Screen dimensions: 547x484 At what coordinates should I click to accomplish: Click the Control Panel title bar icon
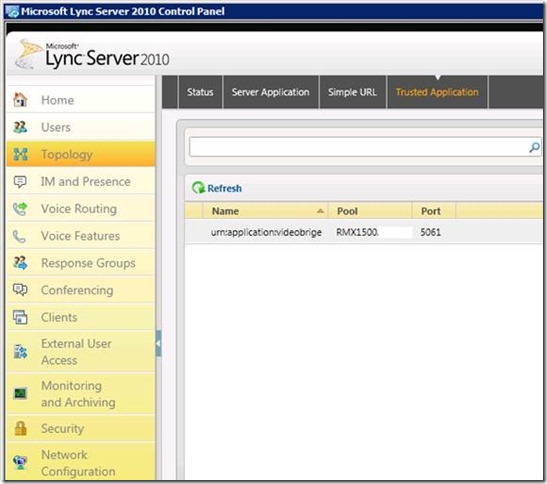tap(12, 11)
